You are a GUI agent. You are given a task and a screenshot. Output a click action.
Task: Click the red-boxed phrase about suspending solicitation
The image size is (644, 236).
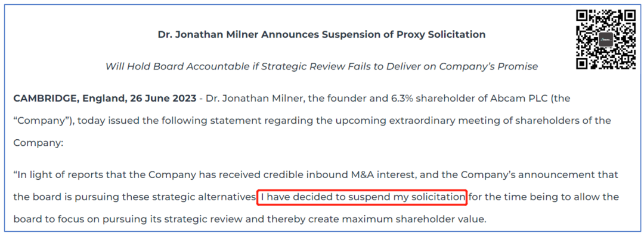point(363,197)
